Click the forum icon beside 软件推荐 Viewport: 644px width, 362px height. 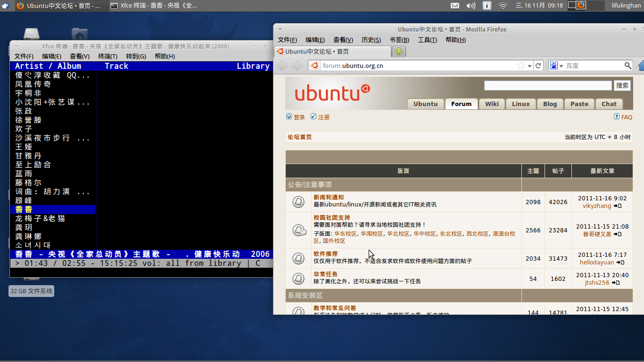pos(298,258)
